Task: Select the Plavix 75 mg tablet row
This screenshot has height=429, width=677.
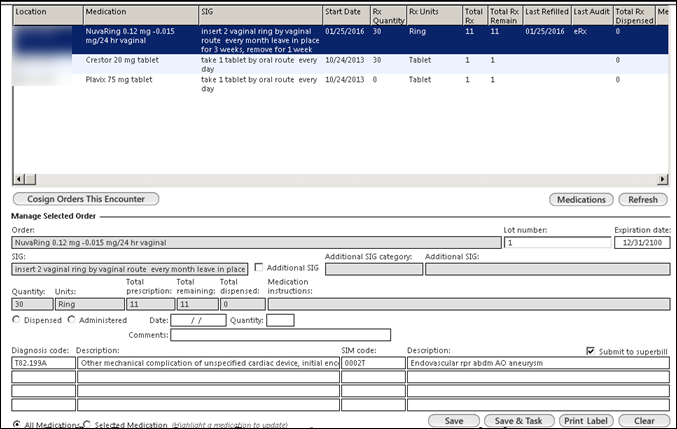Action: pos(341,84)
